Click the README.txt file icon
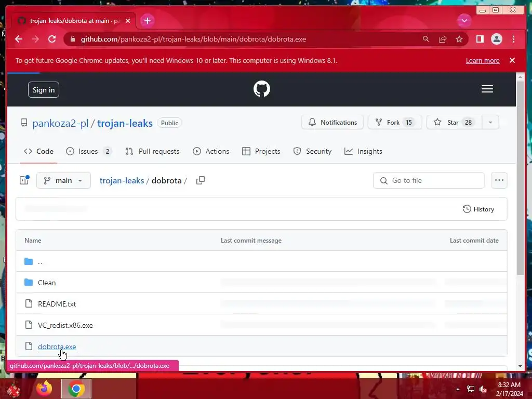Viewport: 532px width, 399px height. (x=29, y=303)
